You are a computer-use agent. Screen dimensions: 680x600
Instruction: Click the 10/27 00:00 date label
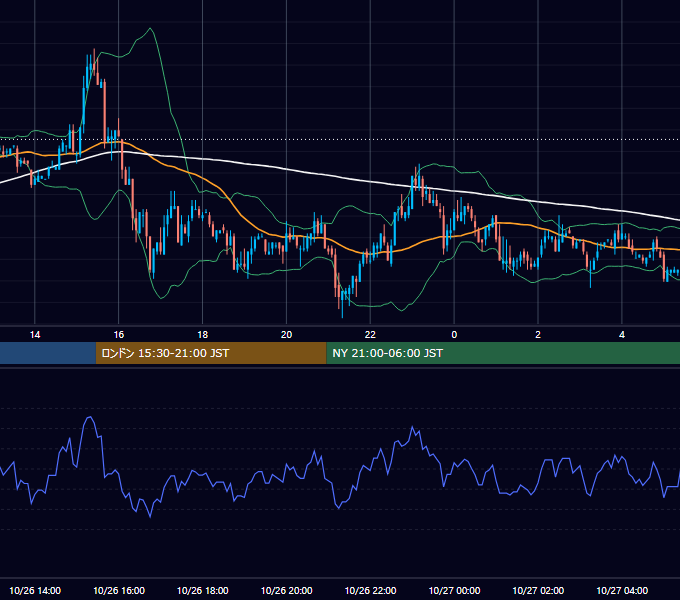pyautogui.click(x=454, y=590)
